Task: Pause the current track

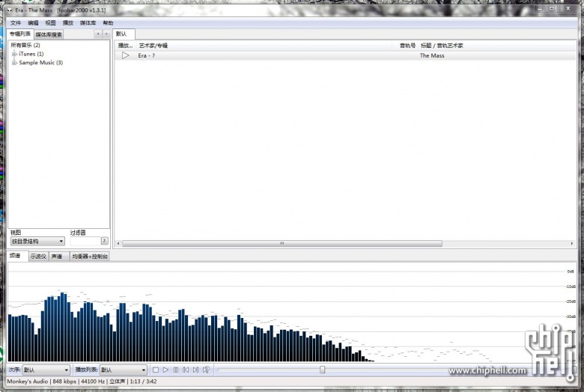Action: point(176,370)
